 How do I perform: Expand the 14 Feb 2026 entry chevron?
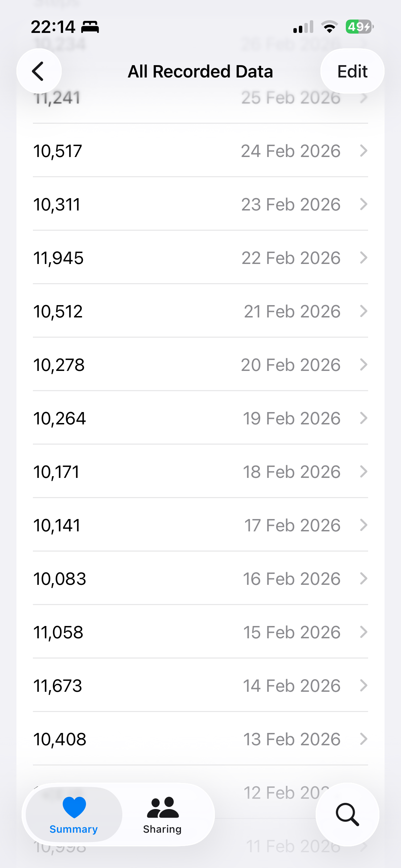coord(364,686)
